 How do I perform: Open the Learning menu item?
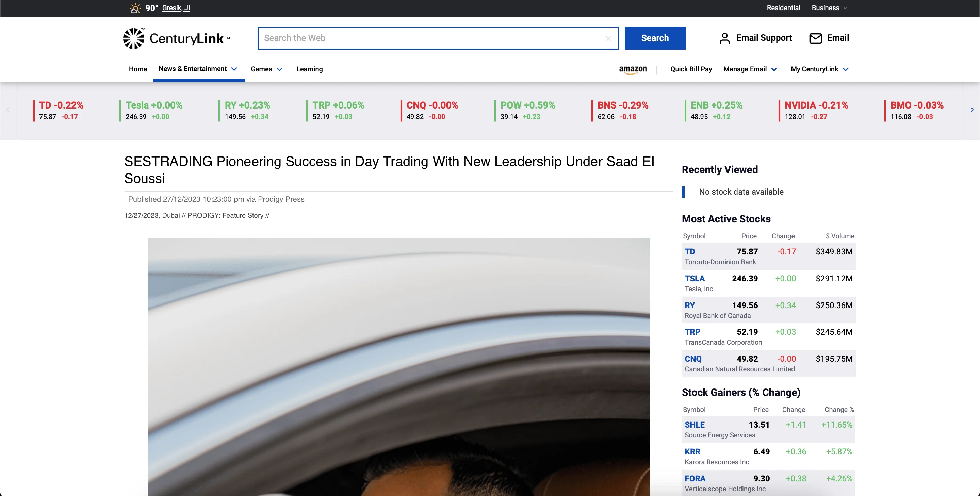pyautogui.click(x=309, y=69)
